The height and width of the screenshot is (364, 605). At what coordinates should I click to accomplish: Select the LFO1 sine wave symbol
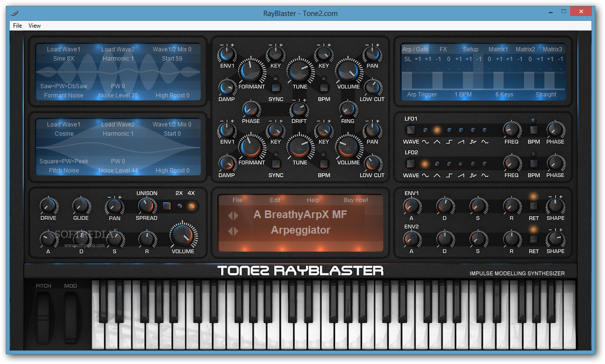[x=425, y=142]
